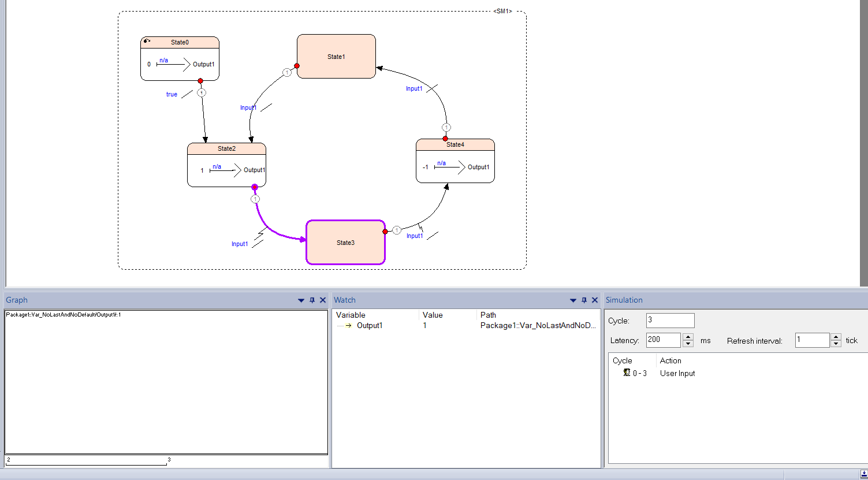Viewport: 868px width, 480px height.
Task: Click the priority circle on State1's outgoing transition
Action: point(286,72)
